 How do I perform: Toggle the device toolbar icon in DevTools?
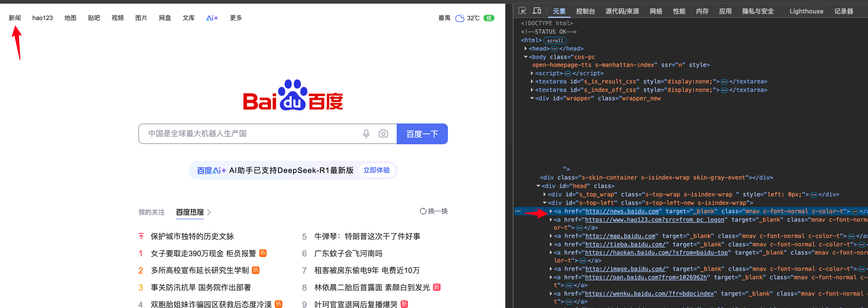(x=537, y=11)
